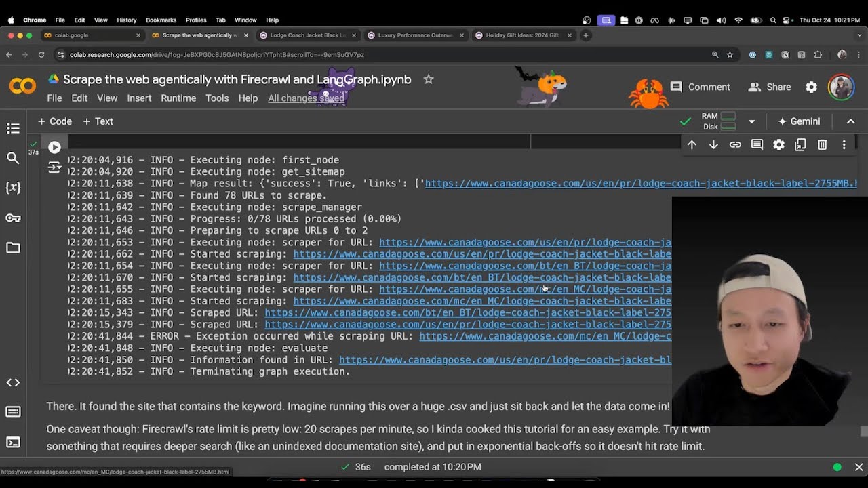Screen dimensions: 868x488
Task: Click the Colab CO logo
Action: click(22, 87)
